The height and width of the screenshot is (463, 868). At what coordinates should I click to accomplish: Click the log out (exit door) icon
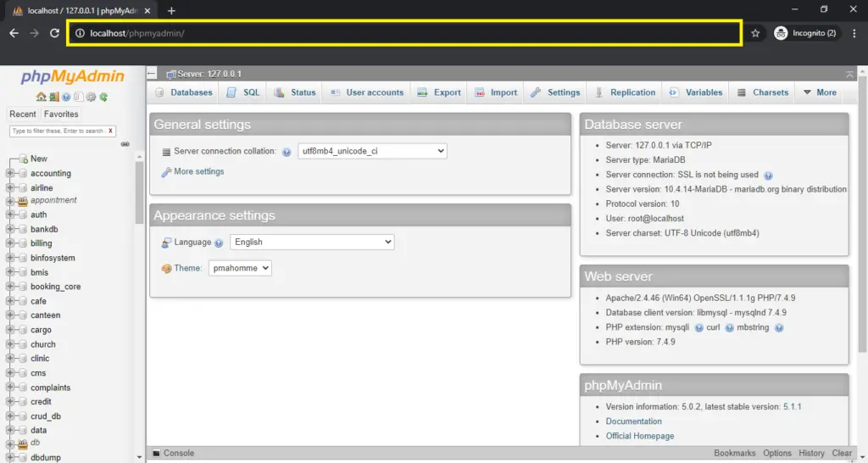point(53,98)
